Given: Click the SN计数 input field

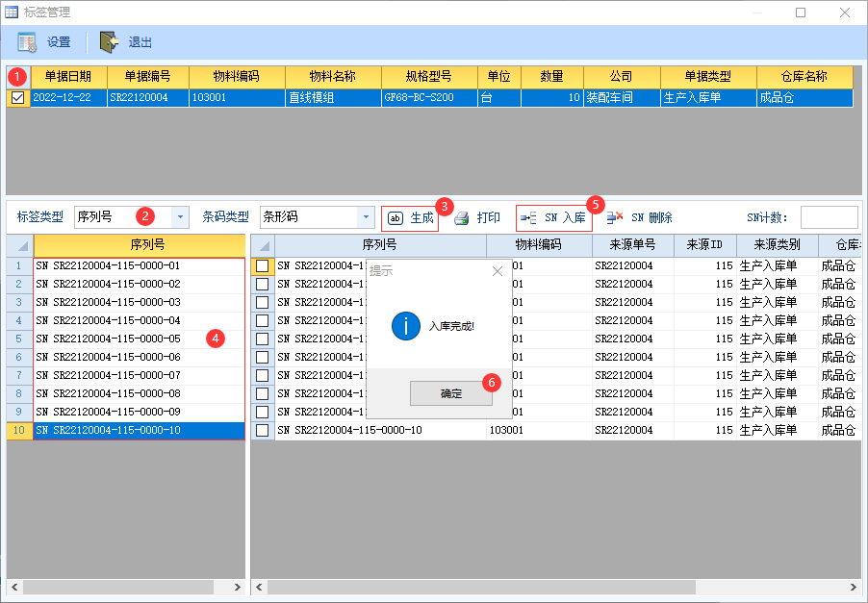Looking at the screenshot, I should point(828,217).
